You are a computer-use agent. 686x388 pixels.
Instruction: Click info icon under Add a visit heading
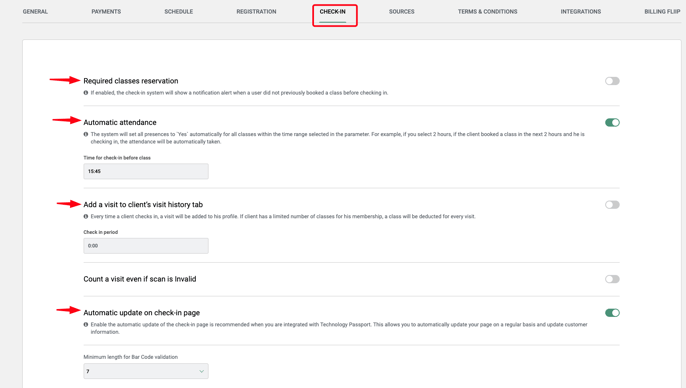click(86, 217)
